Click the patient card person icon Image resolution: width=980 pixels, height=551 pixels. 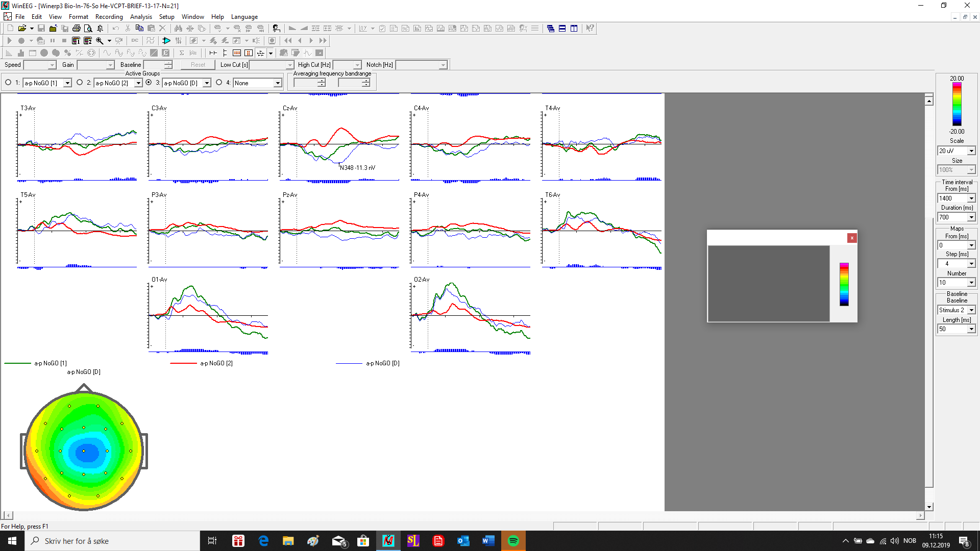point(276,29)
